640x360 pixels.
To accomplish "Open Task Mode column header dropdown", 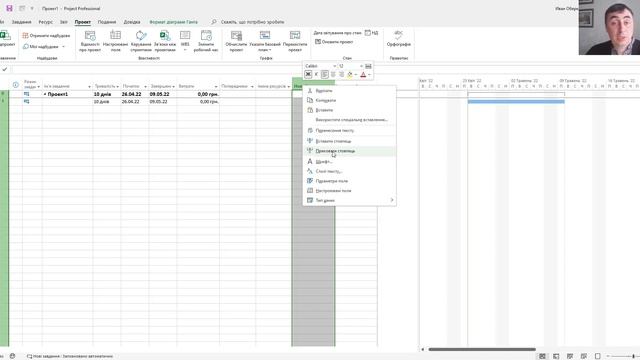I will 39,87.
